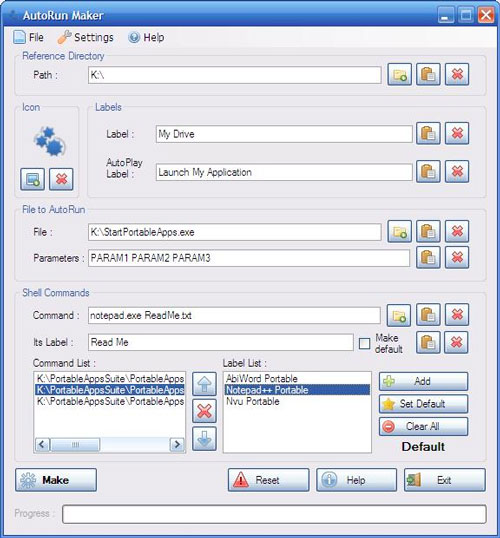Click into the AutoPlay Label text field
Screen dimensions: 500x538
click(x=284, y=172)
